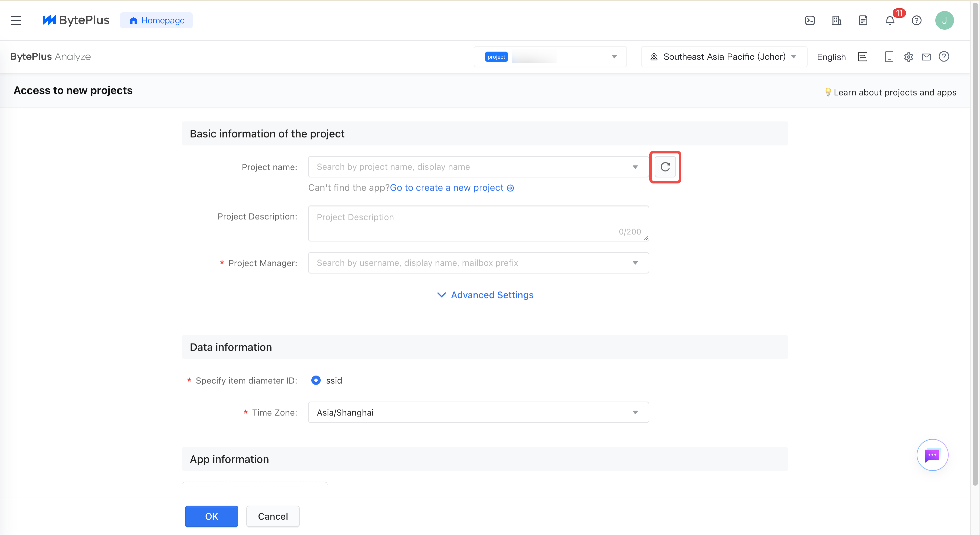Refresh the project name list
The height and width of the screenshot is (535, 980).
665,167
